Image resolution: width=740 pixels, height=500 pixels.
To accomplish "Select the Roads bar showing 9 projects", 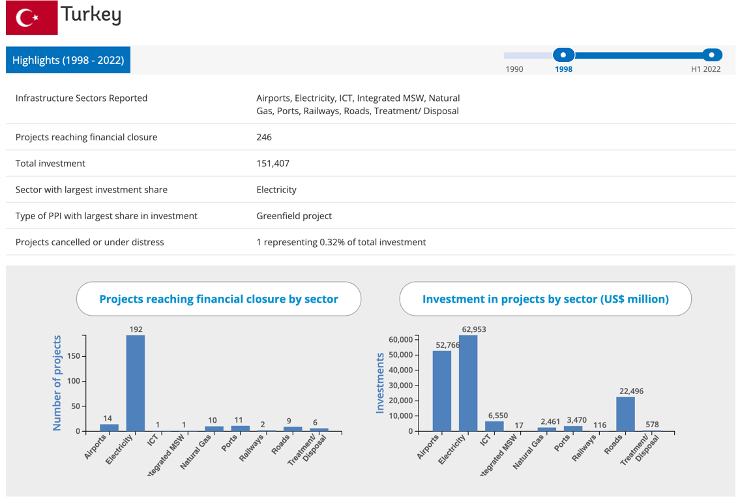I will [292, 428].
